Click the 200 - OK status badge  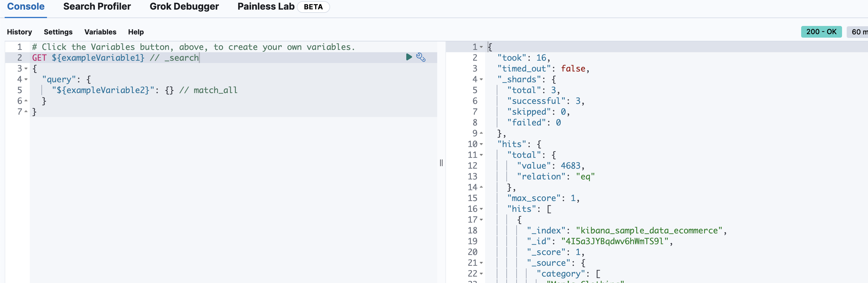tap(821, 32)
